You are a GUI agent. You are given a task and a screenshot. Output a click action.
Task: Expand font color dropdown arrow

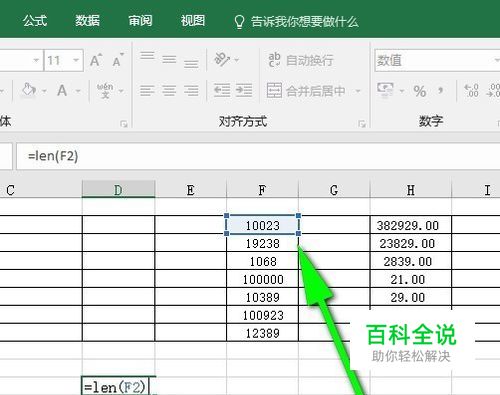(x=78, y=91)
